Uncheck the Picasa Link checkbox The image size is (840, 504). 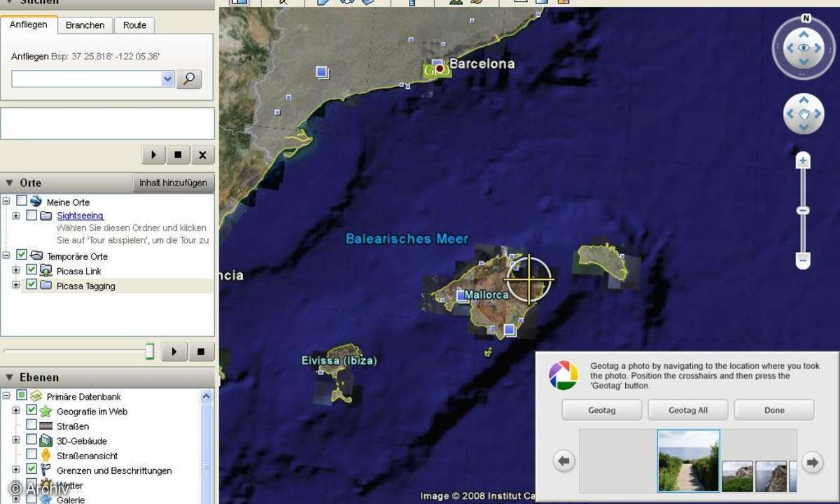click(x=31, y=269)
